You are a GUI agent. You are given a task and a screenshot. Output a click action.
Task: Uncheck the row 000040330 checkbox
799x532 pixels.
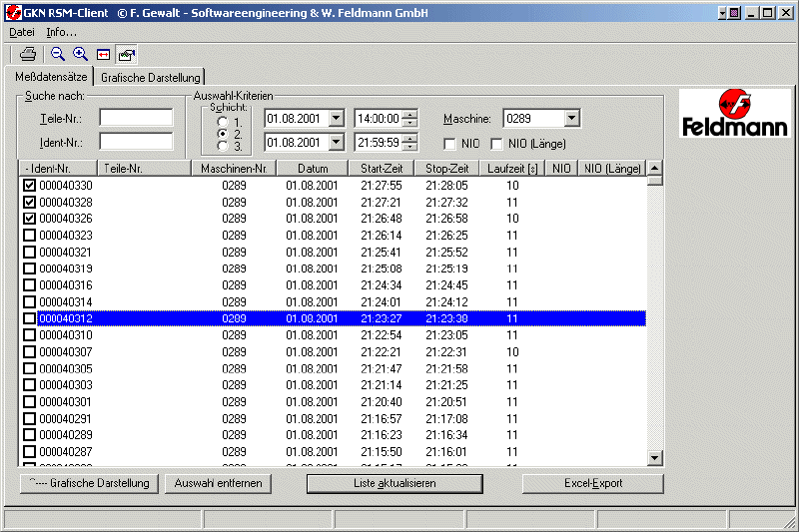(x=29, y=186)
